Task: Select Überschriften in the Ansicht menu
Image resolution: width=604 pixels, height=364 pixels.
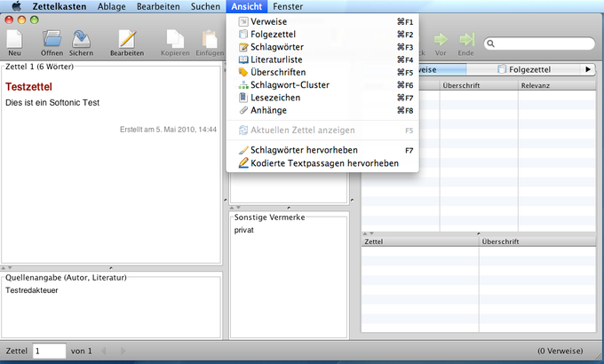Action: (322, 73)
